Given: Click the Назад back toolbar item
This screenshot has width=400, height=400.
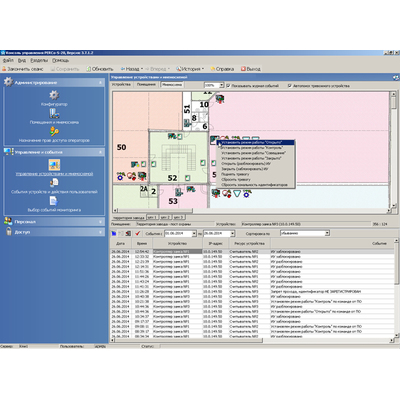Looking at the screenshot, I should coord(132,69).
